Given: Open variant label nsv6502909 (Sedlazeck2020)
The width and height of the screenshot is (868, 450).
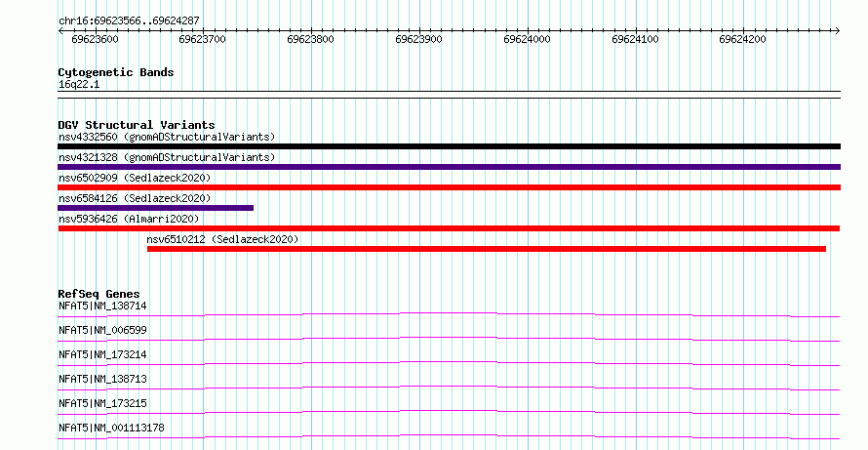Looking at the screenshot, I should point(135,178).
